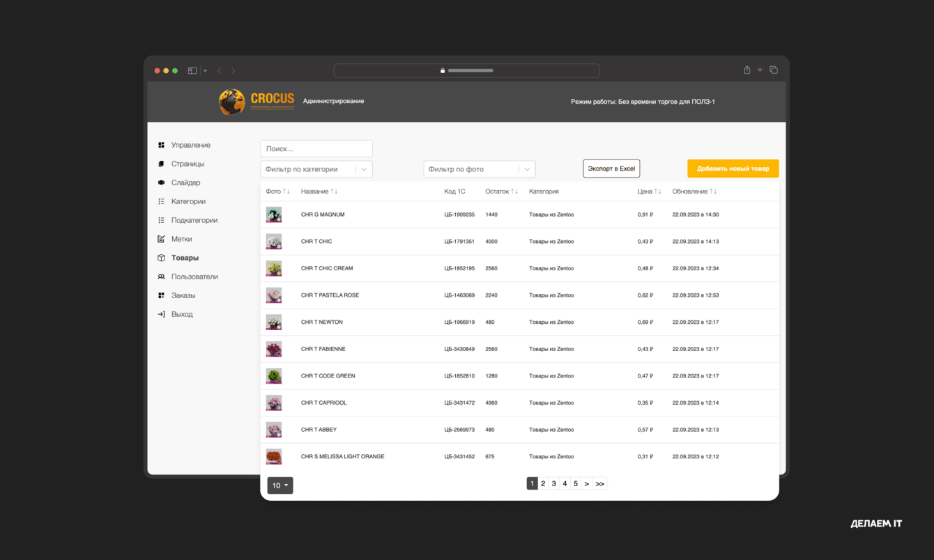
Task: Go forward with browser forward arrow
Action: (x=233, y=70)
